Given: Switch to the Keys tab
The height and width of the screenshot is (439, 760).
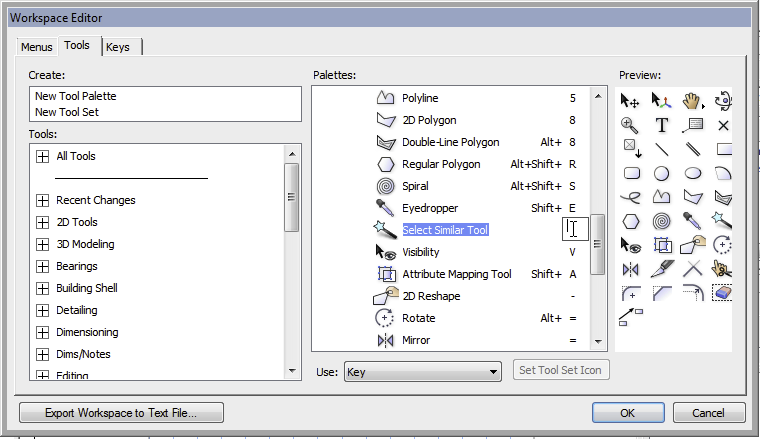Looking at the screenshot, I should pyautogui.click(x=117, y=46).
